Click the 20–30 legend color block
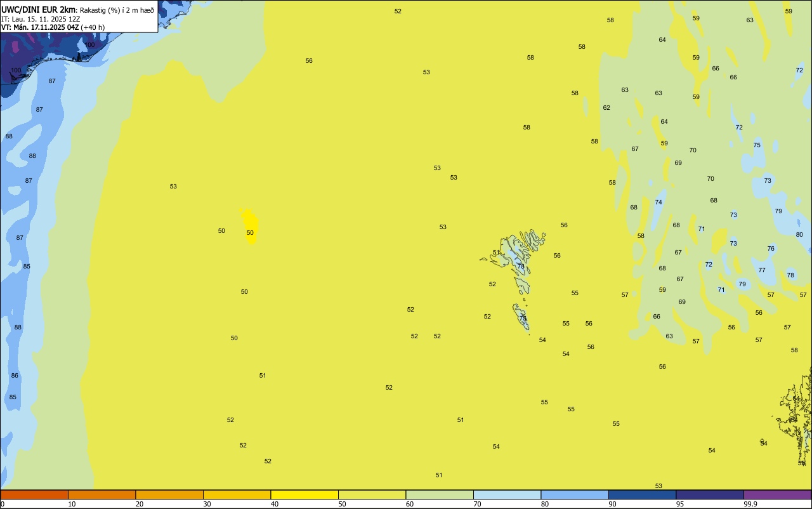The height and width of the screenshot is (509, 812). pyautogui.click(x=169, y=494)
